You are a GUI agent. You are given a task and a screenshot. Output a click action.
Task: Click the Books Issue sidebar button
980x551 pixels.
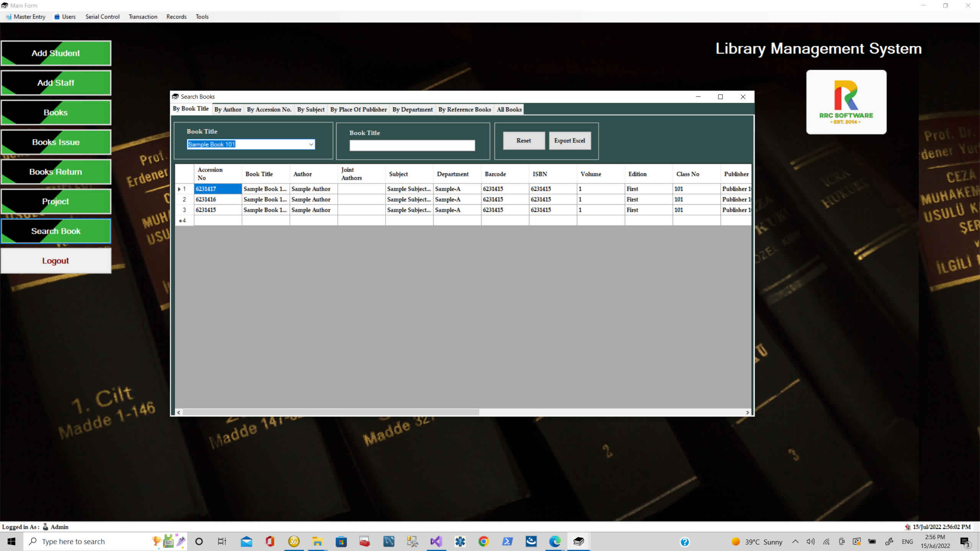coord(56,142)
